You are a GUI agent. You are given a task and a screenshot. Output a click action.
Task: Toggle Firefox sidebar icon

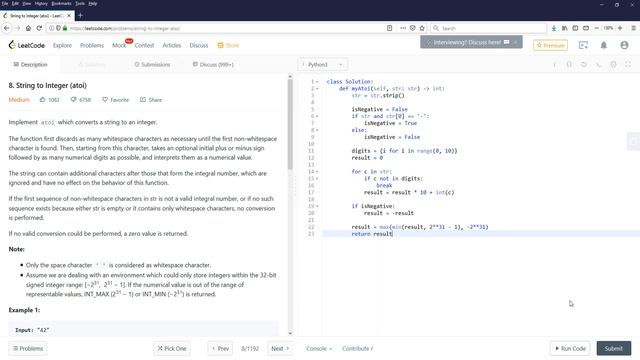[575, 28]
